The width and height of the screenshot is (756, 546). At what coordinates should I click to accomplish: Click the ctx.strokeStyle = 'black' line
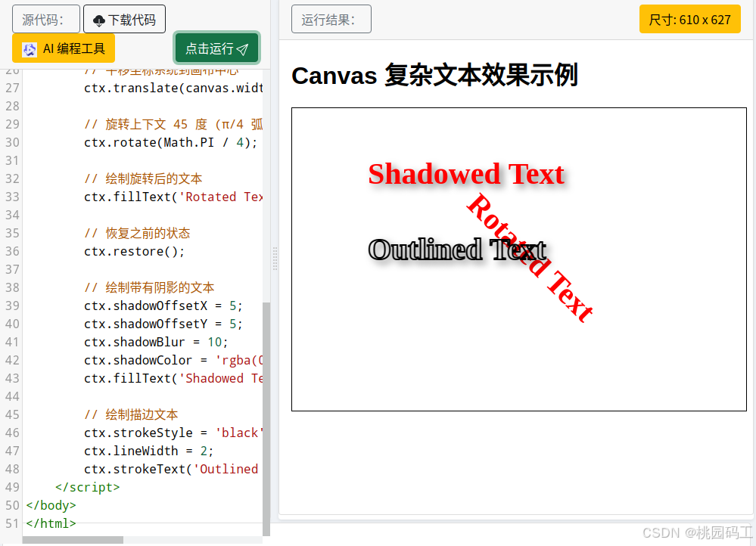(173, 433)
